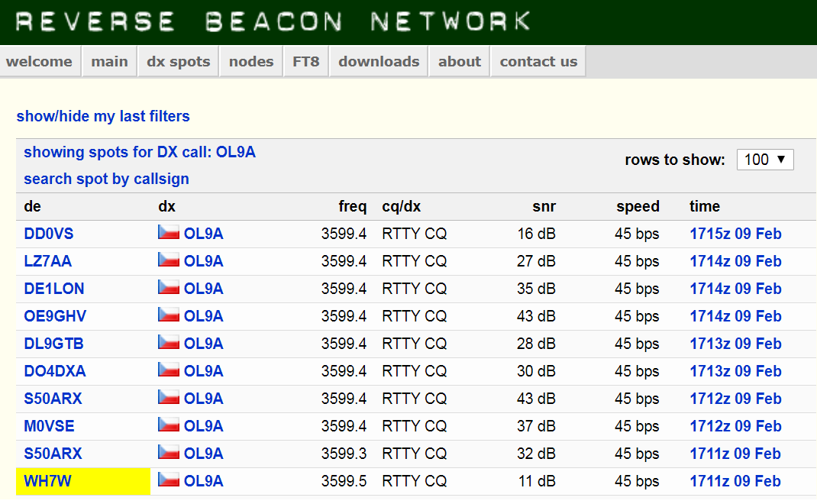
Task: Click OL9A dx link in LZ7AA row
Action: coord(203,261)
